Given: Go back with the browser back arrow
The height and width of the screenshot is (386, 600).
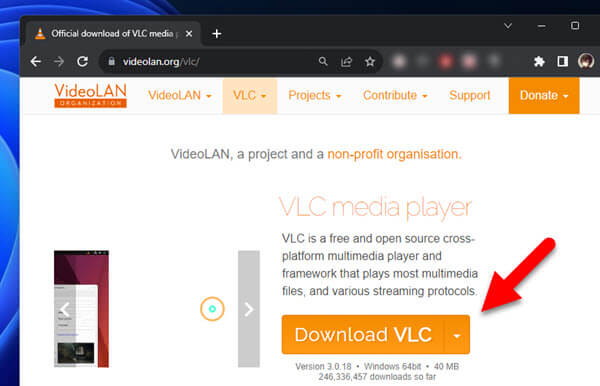Looking at the screenshot, I should tap(36, 62).
